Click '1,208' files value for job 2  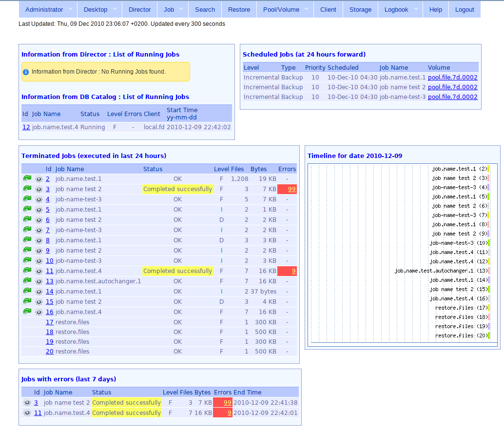[239, 179]
